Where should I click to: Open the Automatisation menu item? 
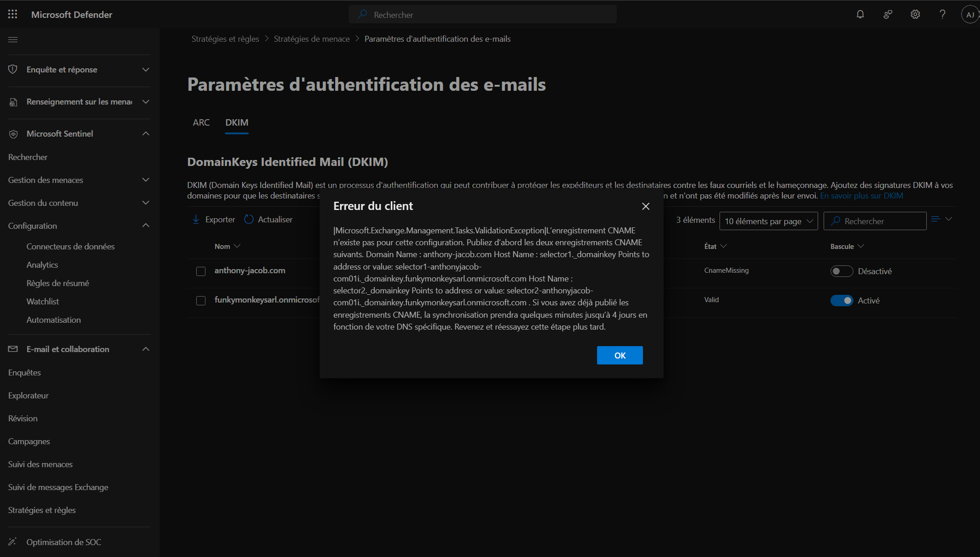pos(54,320)
